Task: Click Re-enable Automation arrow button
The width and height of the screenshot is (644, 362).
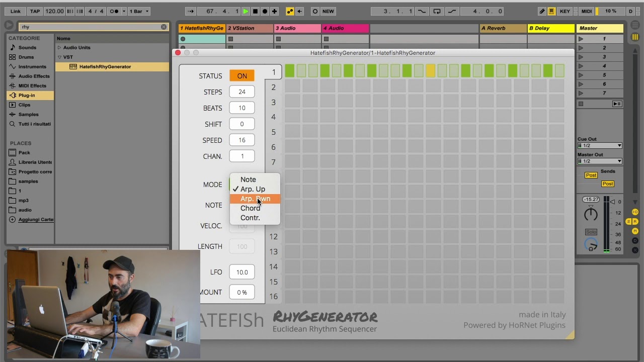Action: [299, 11]
